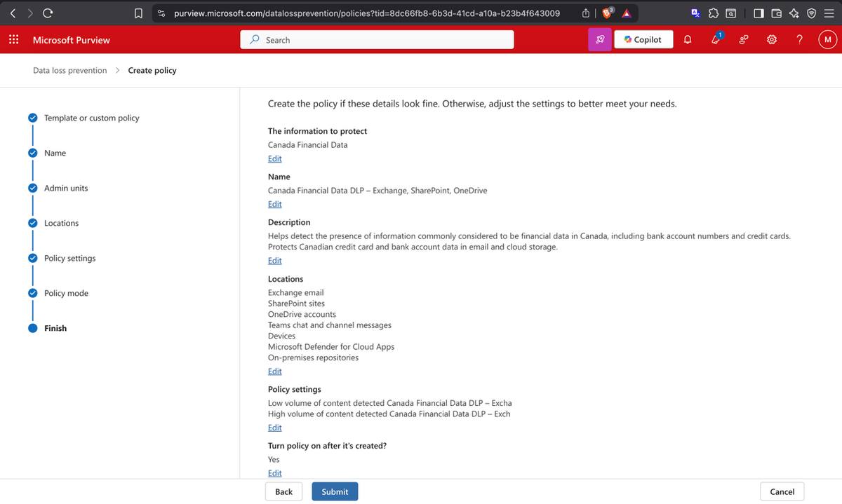842x504 pixels.
Task: Open the browser extensions puzzle icon
Action: [x=714, y=13]
